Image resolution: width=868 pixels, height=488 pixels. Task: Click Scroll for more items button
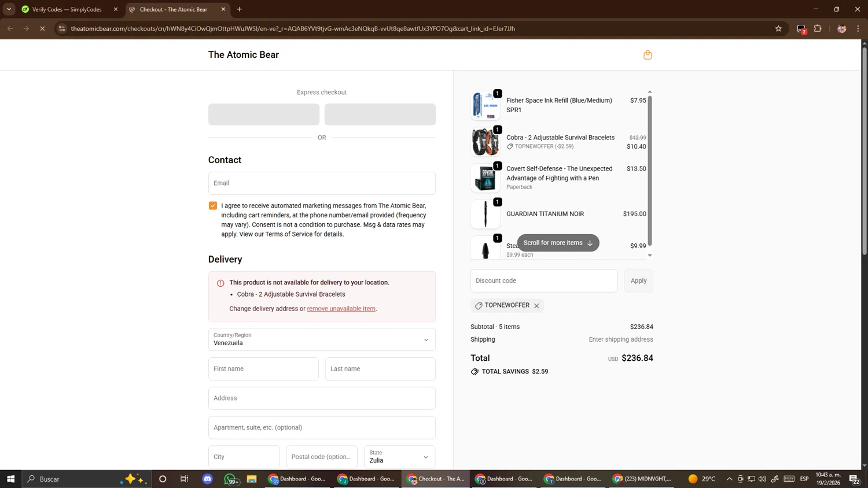[x=558, y=243]
